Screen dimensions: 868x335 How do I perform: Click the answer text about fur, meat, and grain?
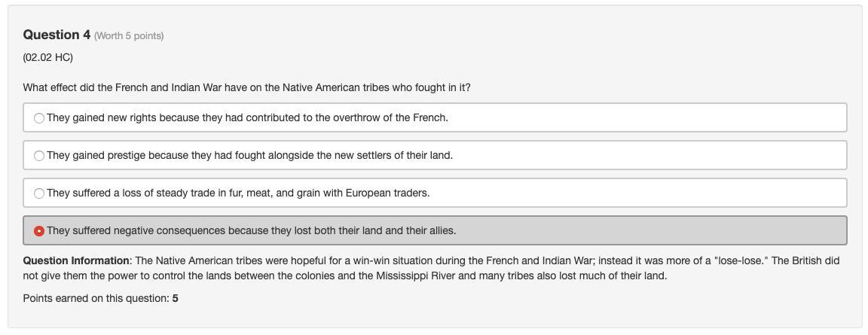tap(238, 193)
